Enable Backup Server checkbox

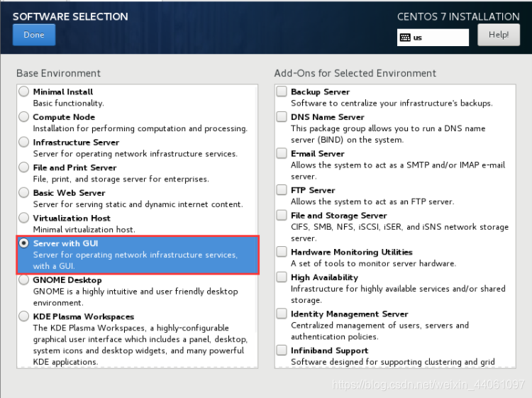point(282,92)
